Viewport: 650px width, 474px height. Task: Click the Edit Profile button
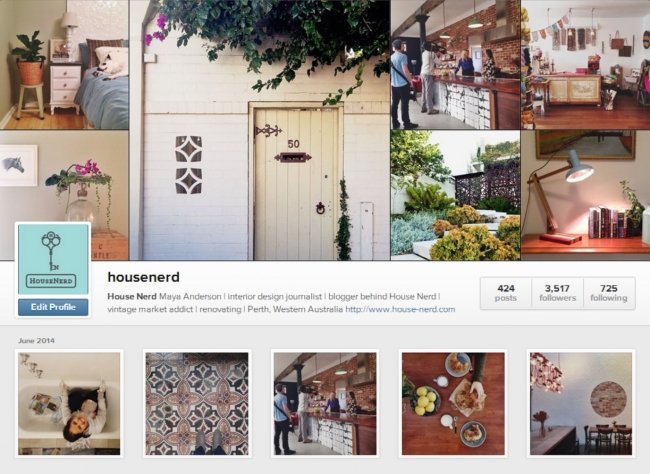[x=53, y=307]
